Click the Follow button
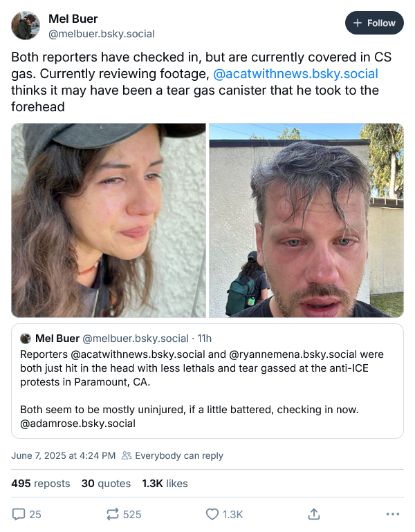 tap(374, 23)
